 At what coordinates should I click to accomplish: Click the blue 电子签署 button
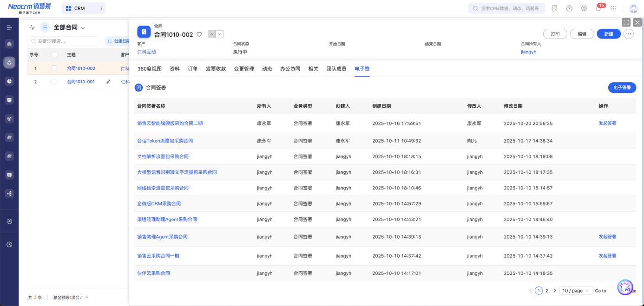[x=622, y=87]
